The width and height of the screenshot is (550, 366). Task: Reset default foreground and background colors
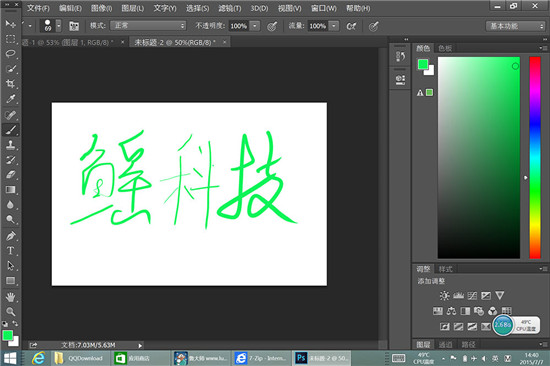5,324
